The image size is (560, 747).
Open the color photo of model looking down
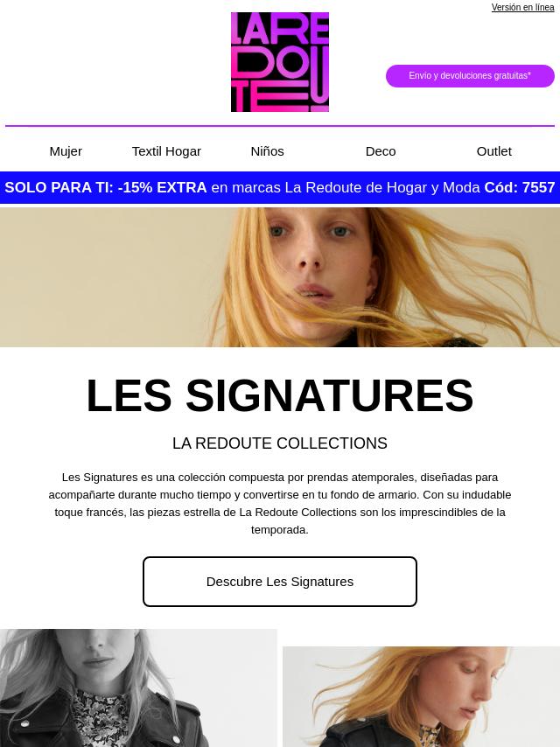pos(421,696)
